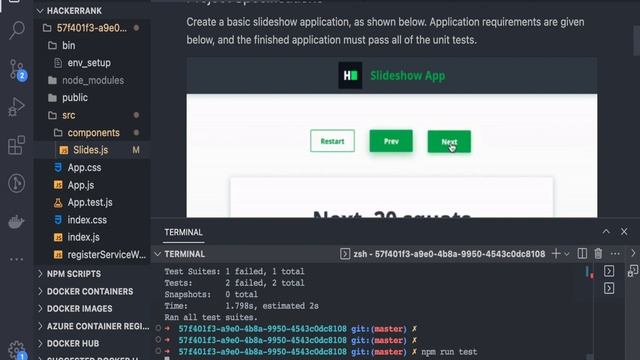Select the zsh terminal session label
Viewport: 640px width, 360px height.
click(449, 254)
